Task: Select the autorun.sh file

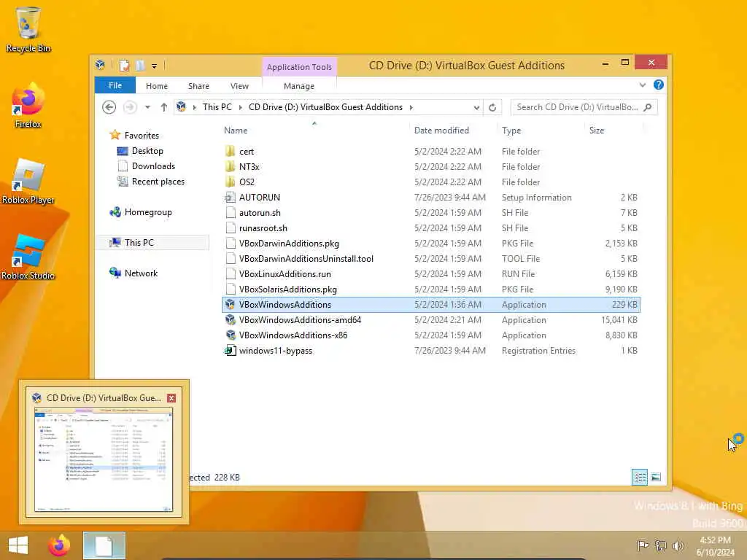Action: 430,213
